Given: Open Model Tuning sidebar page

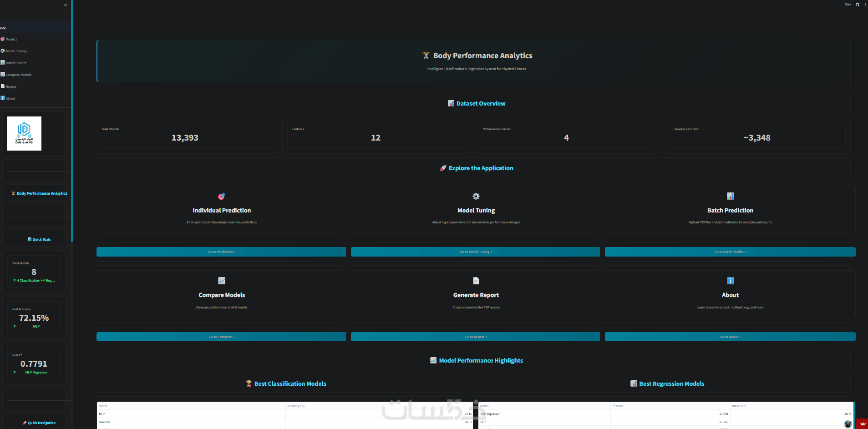Looking at the screenshot, I should 14,51.
